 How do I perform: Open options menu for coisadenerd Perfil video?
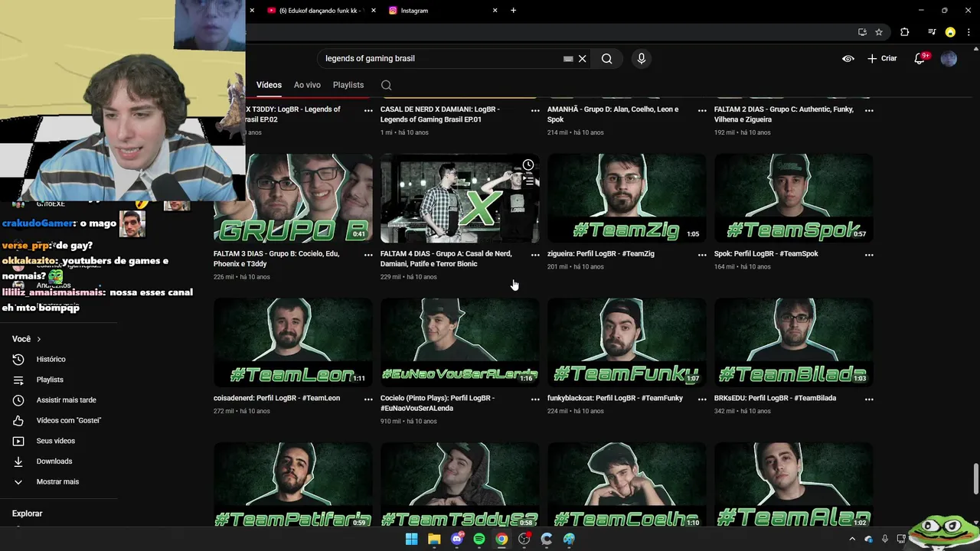tap(368, 399)
